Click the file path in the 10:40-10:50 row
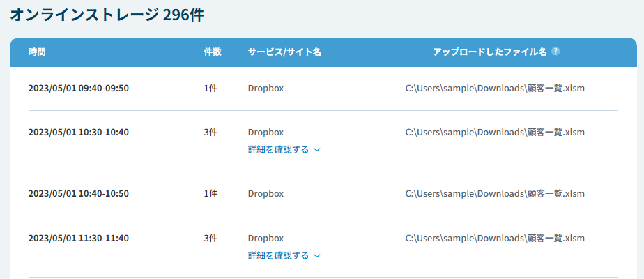The height and width of the screenshot is (279, 644). tap(495, 194)
